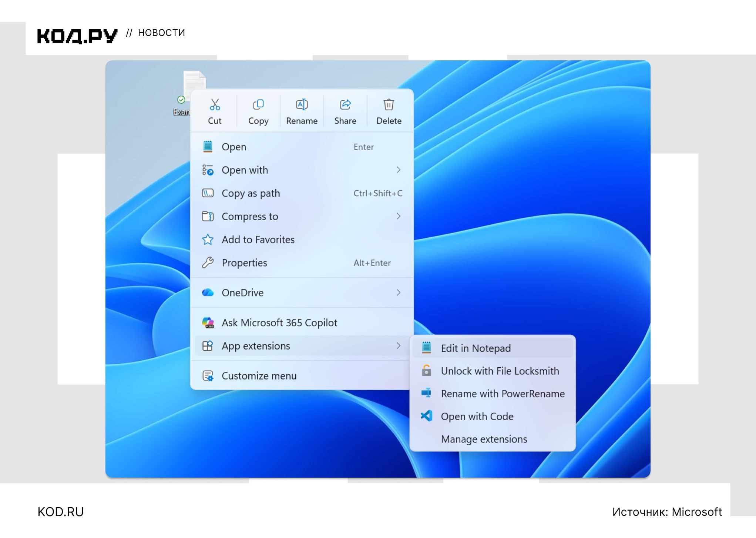Click the Ctrl+Shift+C shortcut text
756x538 pixels.
point(378,193)
